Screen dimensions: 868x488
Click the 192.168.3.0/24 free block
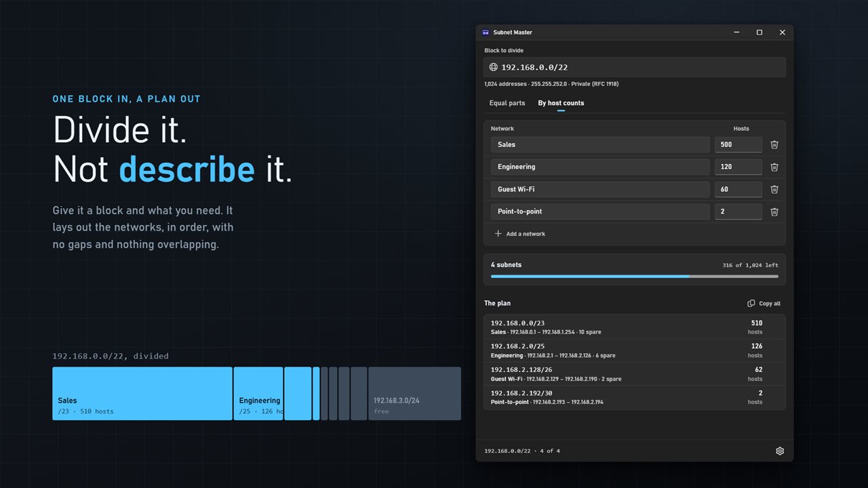pos(414,394)
